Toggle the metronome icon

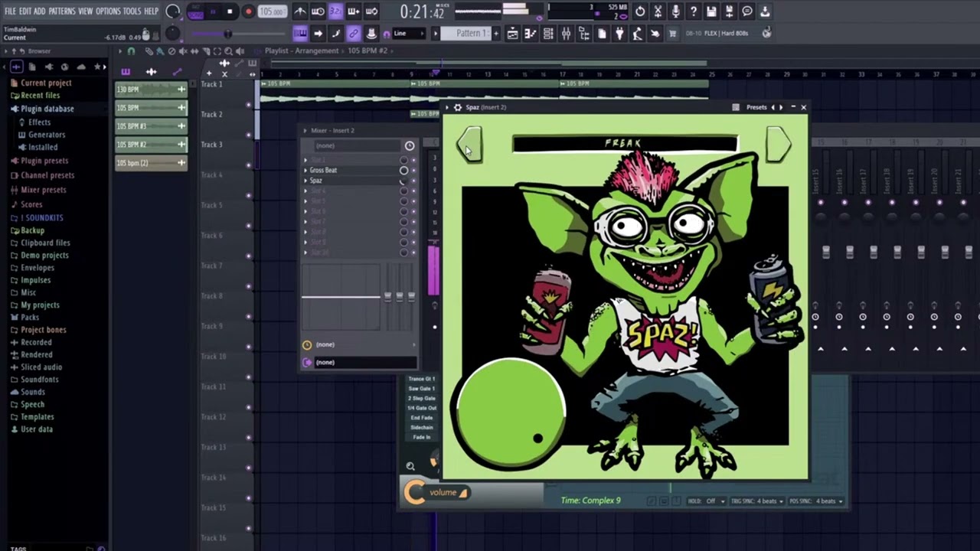pyautogui.click(x=301, y=11)
